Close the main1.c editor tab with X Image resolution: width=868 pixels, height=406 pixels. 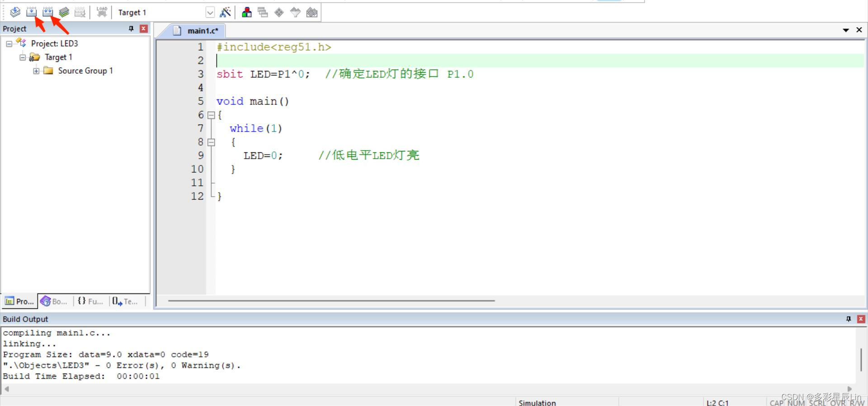pyautogui.click(x=859, y=30)
